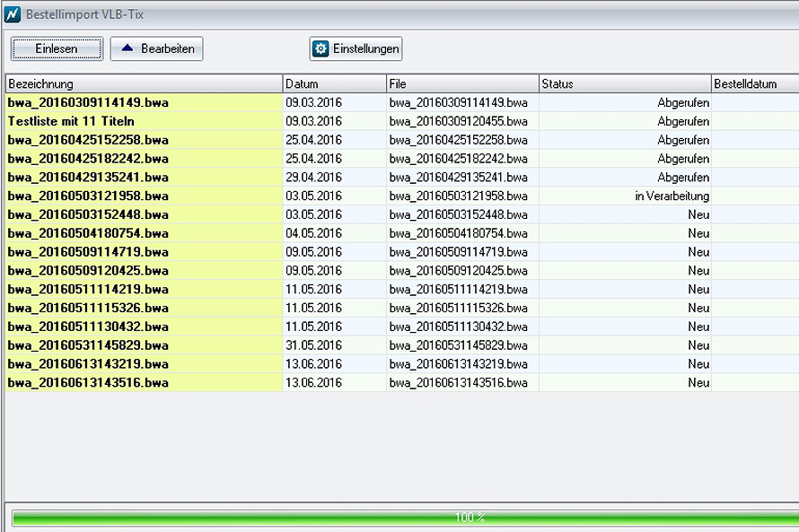Select the last row bwa_20160613143516.bwa
799x532 pixels.
point(88,383)
